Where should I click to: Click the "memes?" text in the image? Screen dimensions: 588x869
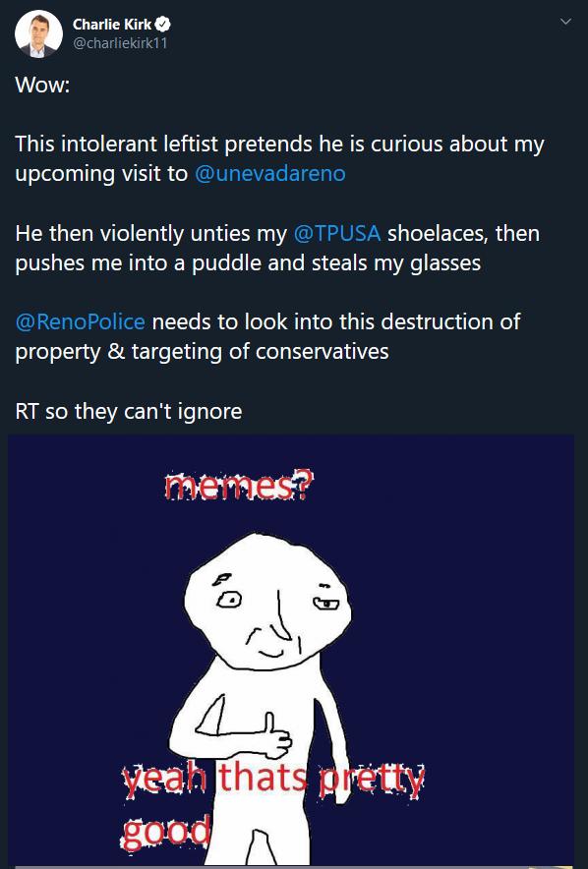(239, 486)
